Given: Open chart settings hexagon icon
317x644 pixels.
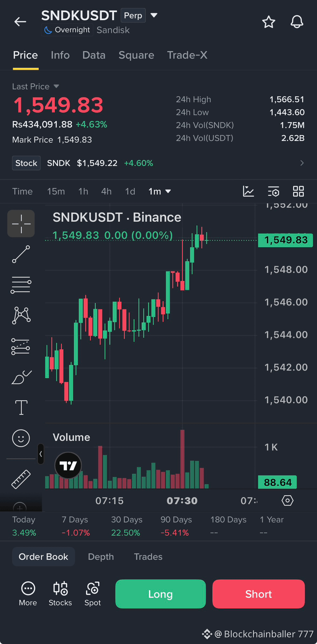Looking at the screenshot, I should pyautogui.click(x=288, y=500).
